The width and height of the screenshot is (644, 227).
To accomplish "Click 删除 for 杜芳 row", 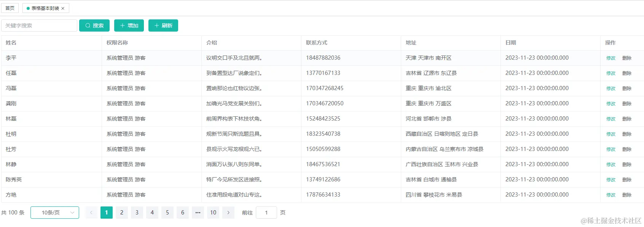I will (x=627, y=149).
